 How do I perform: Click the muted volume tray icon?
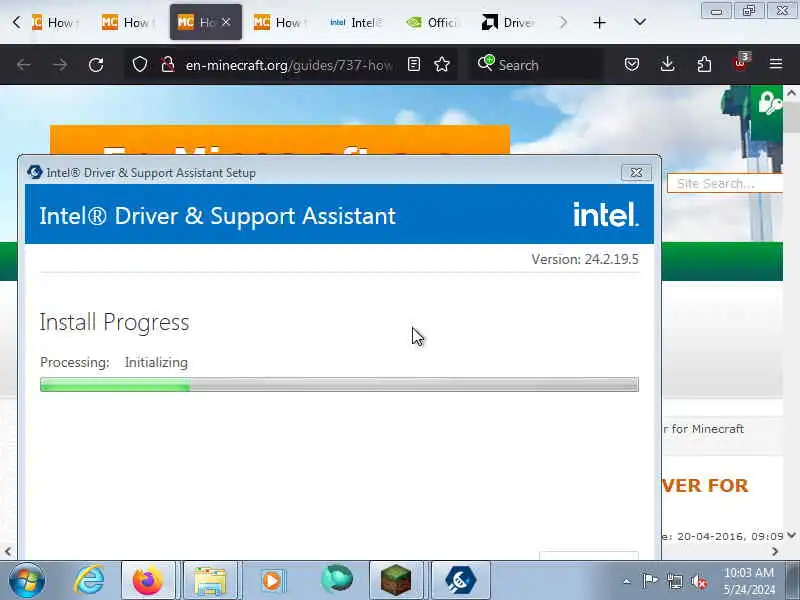pos(699,581)
